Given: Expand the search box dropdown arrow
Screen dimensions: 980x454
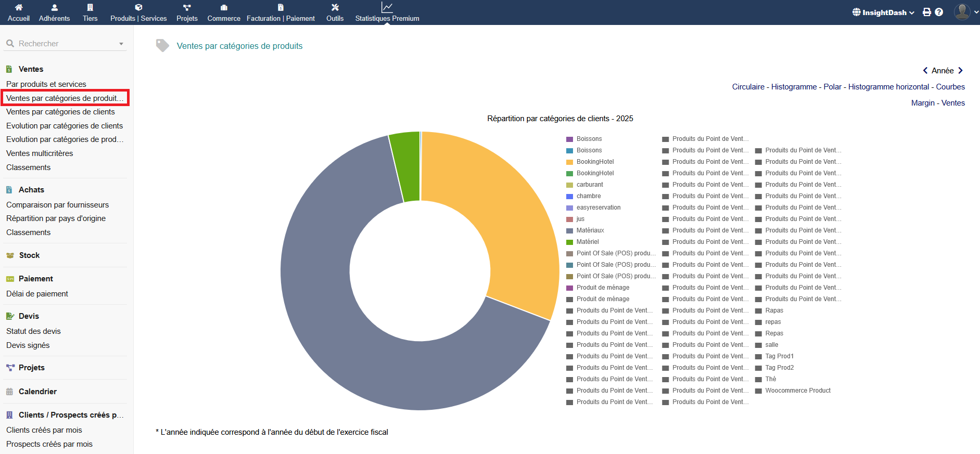Looking at the screenshot, I should point(121,44).
